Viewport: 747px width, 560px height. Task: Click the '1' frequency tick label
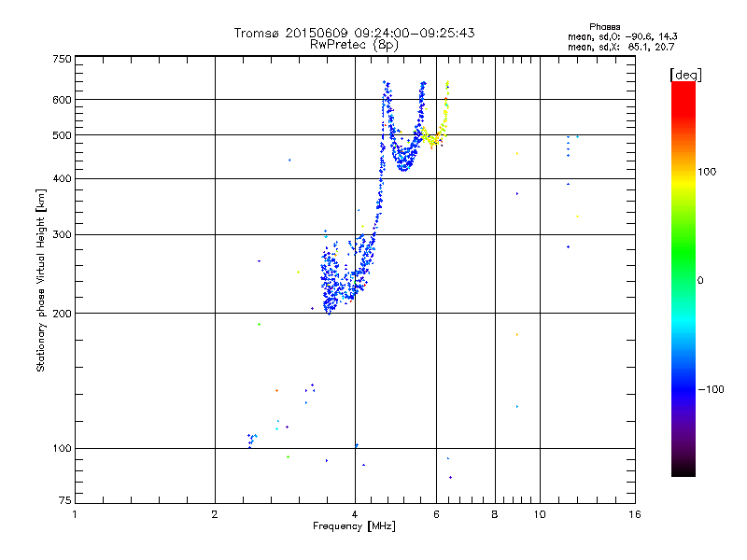[75, 514]
